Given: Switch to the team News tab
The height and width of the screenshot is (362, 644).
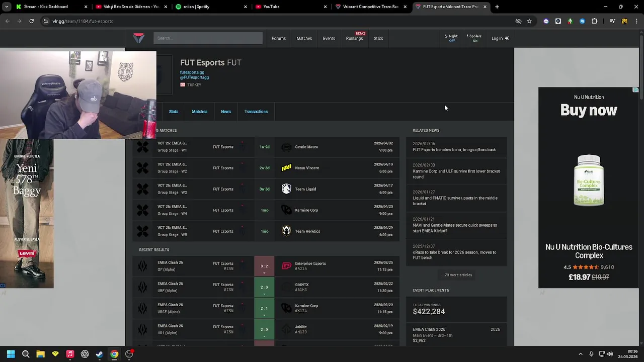Looking at the screenshot, I should click(x=226, y=112).
